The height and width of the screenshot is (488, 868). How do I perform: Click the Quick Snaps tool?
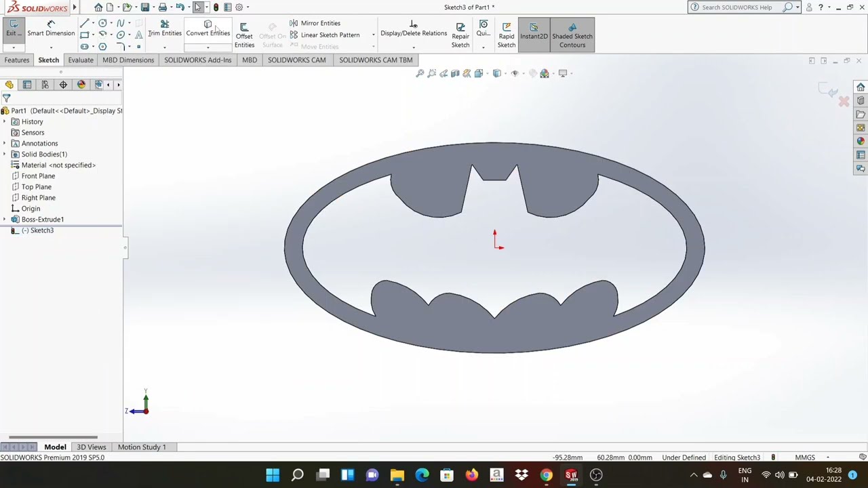[484, 28]
